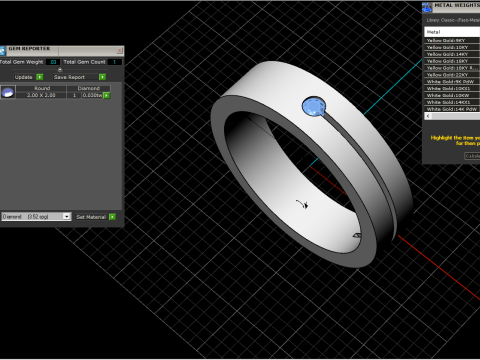Click the blue gemstone on the ring

[314, 107]
